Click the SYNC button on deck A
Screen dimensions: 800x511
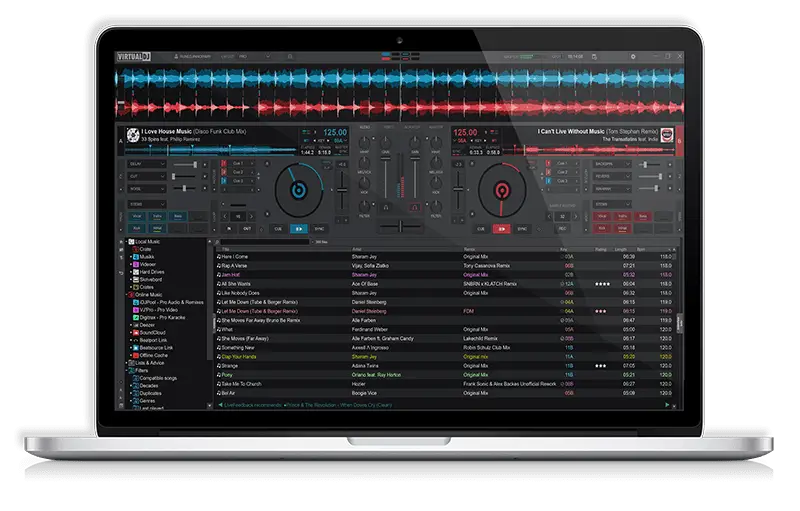[319, 229]
